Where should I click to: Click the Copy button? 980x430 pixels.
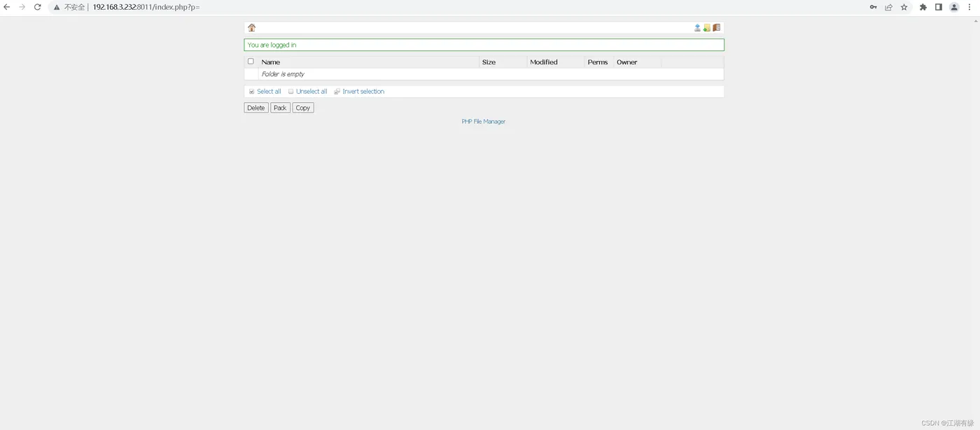[303, 108]
